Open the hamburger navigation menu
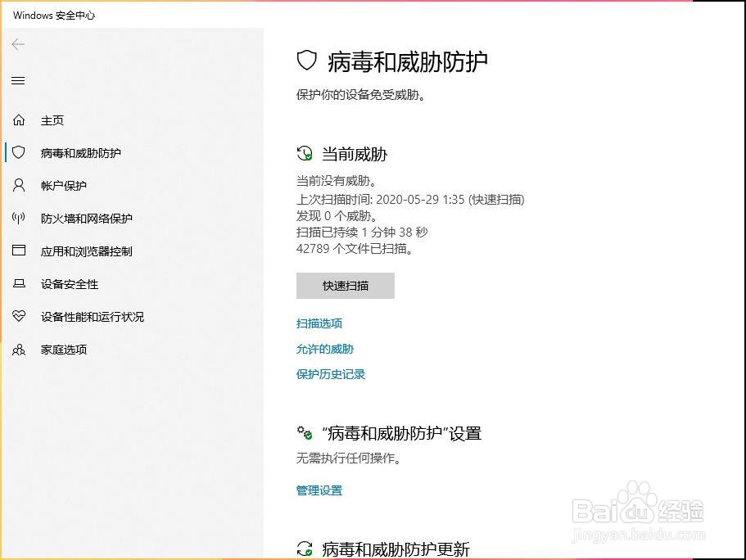Image resolution: width=746 pixels, height=560 pixels. click(x=18, y=80)
